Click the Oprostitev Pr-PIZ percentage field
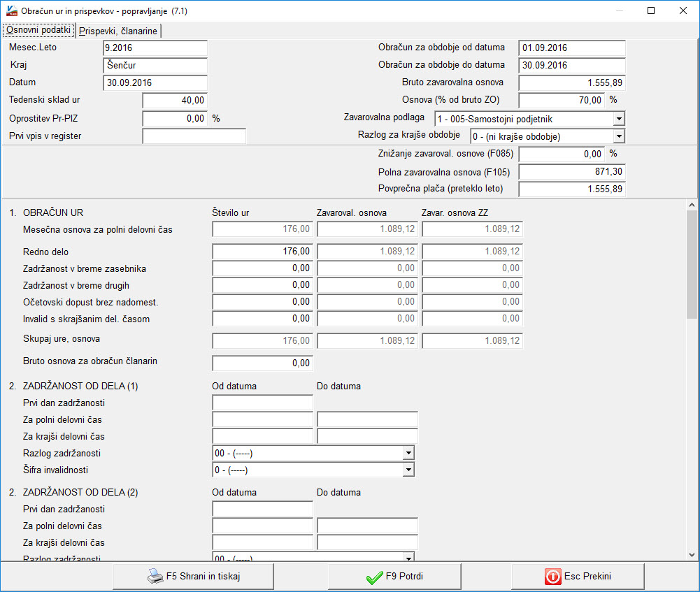This screenshot has height=592, width=700. point(175,119)
